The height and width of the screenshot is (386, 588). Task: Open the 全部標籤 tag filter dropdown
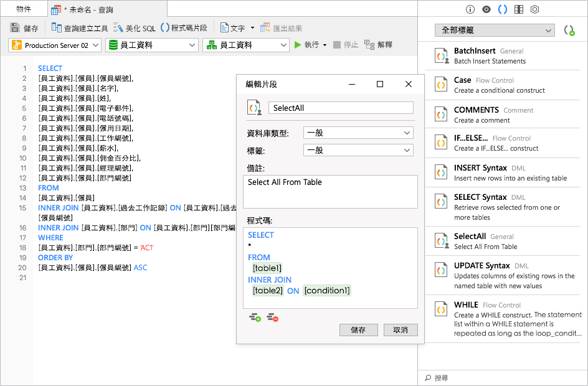[495, 31]
